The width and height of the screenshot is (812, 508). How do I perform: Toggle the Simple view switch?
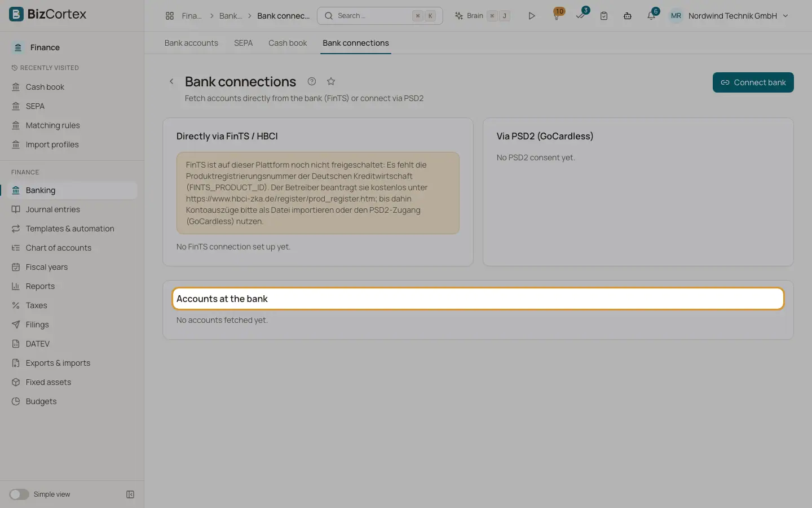(x=19, y=494)
